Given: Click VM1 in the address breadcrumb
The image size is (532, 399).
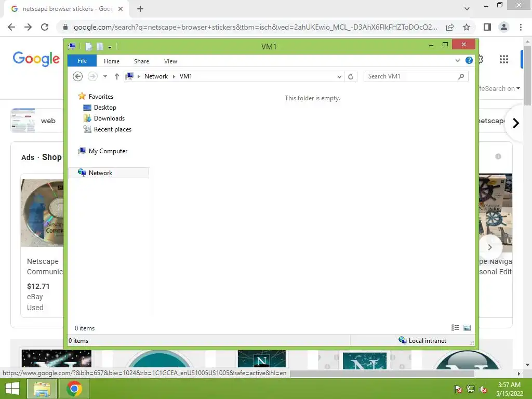Looking at the screenshot, I should pos(185,76).
